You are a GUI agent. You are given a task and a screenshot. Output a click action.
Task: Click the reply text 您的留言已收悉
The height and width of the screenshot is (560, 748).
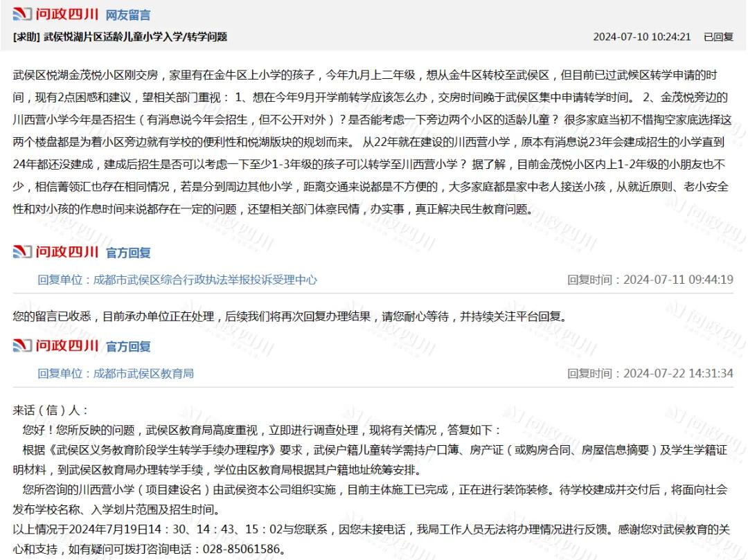52,316
